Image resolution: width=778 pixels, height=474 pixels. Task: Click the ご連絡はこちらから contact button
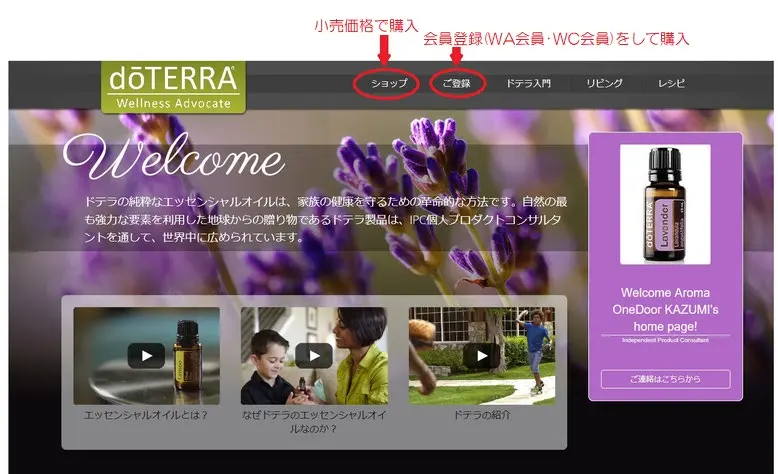[x=665, y=379]
